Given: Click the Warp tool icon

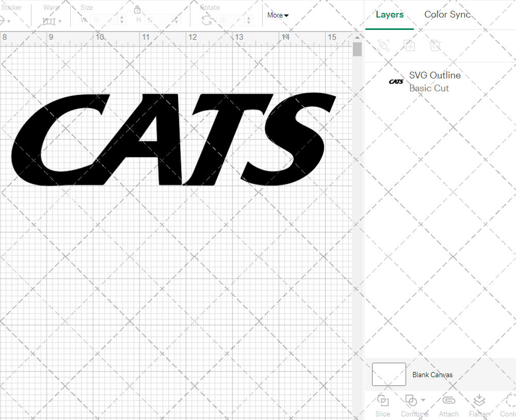Looking at the screenshot, I should (50, 21).
